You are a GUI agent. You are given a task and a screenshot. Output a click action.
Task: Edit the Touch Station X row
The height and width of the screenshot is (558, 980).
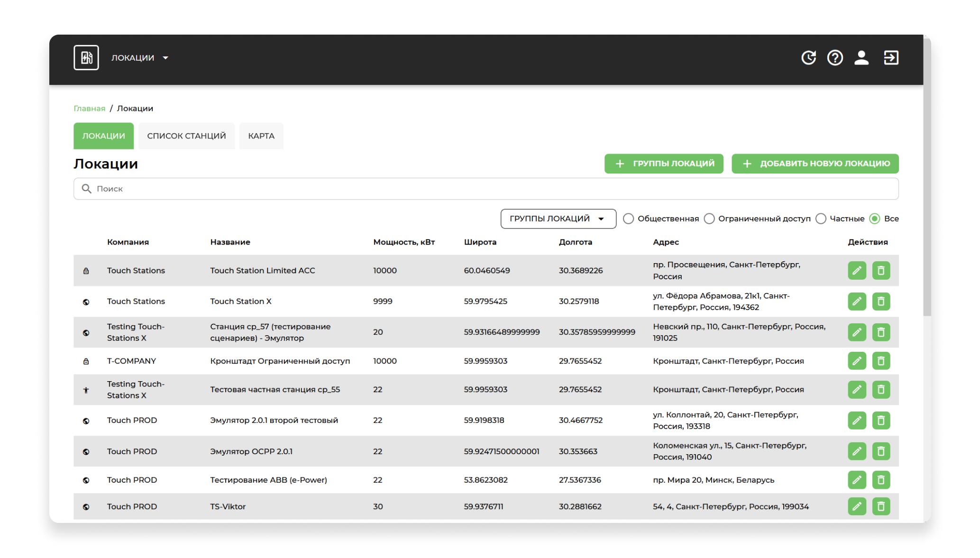tap(857, 302)
